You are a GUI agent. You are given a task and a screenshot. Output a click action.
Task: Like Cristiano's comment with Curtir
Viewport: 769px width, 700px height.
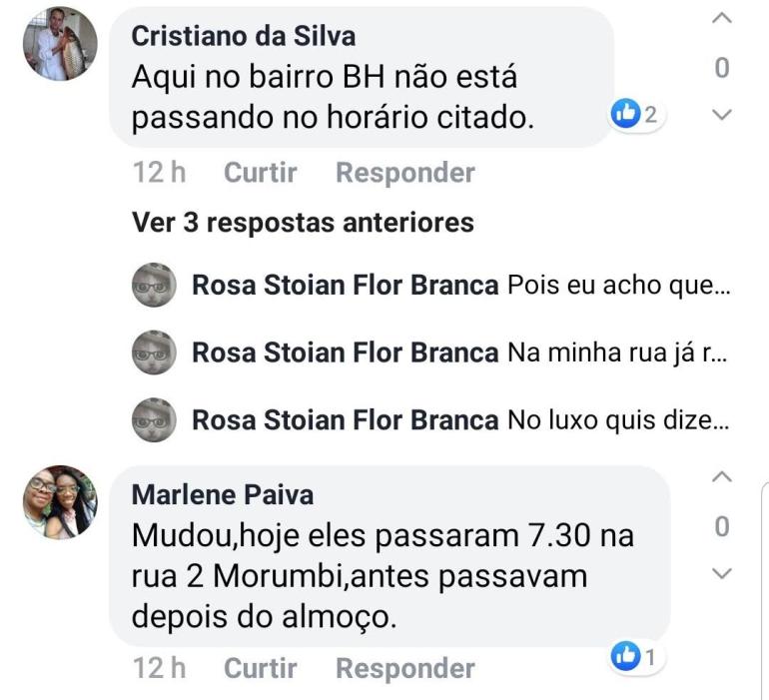[x=261, y=173]
